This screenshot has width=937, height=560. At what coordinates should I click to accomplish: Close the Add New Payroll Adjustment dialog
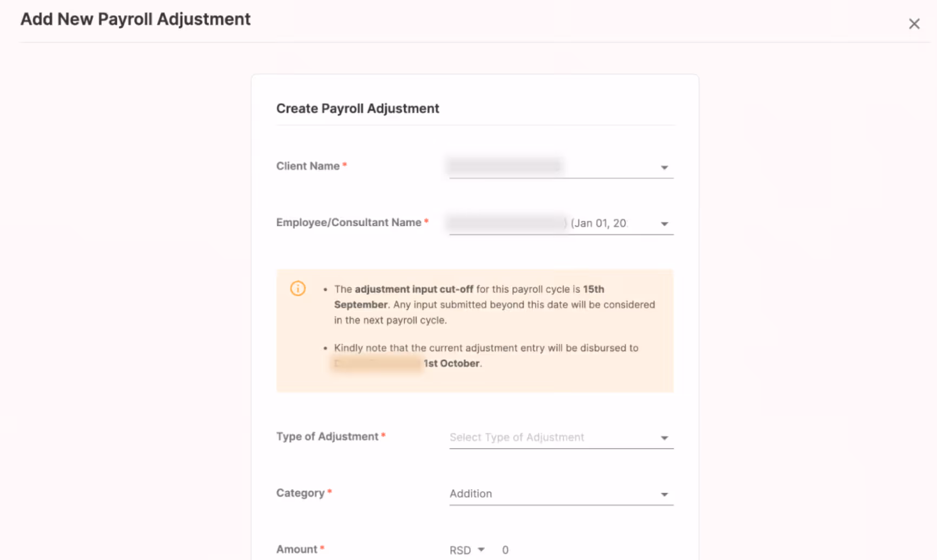pos(914,24)
